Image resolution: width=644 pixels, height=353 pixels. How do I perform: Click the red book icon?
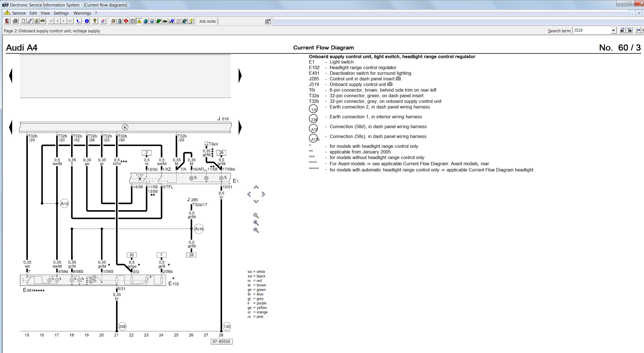point(126,21)
